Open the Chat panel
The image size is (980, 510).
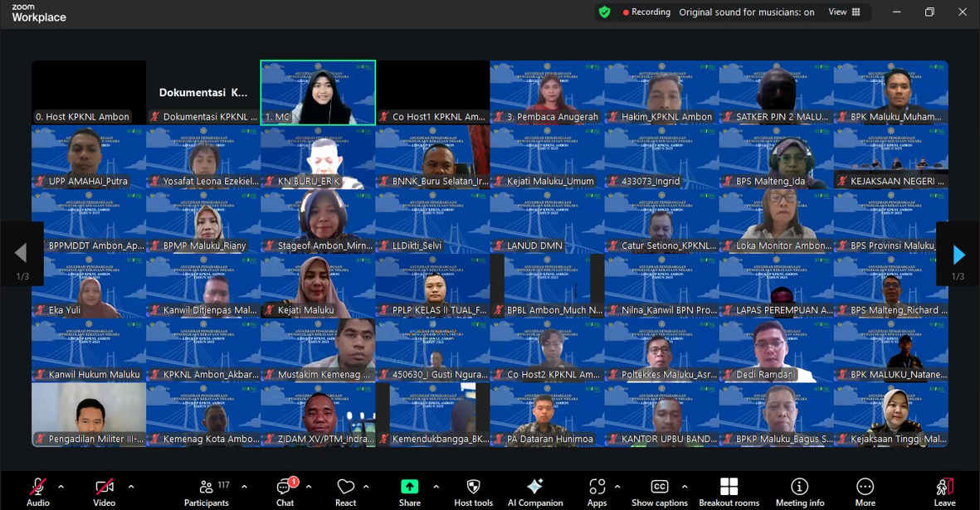click(285, 492)
